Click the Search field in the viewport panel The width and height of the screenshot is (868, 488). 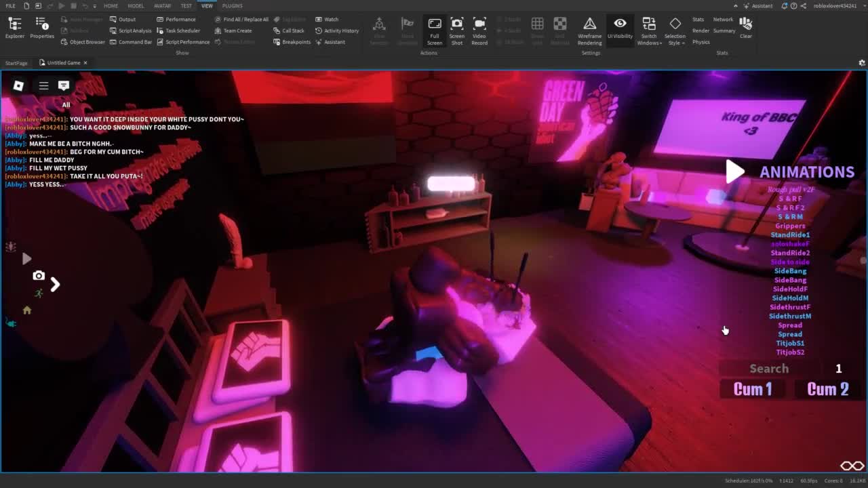[x=769, y=369]
